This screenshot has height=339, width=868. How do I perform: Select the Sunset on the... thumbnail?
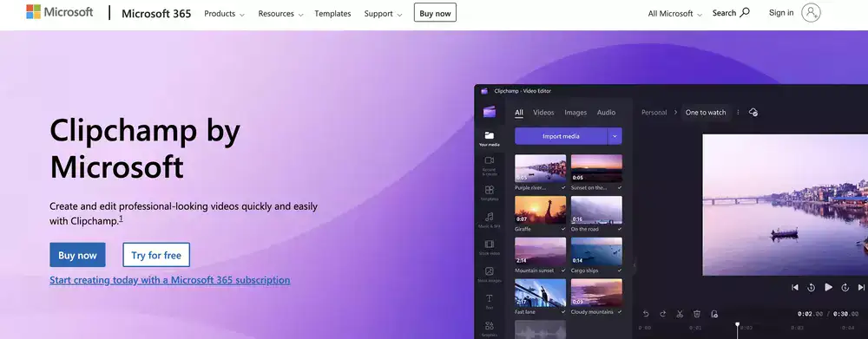pyautogui.click(x=596, y=168)
